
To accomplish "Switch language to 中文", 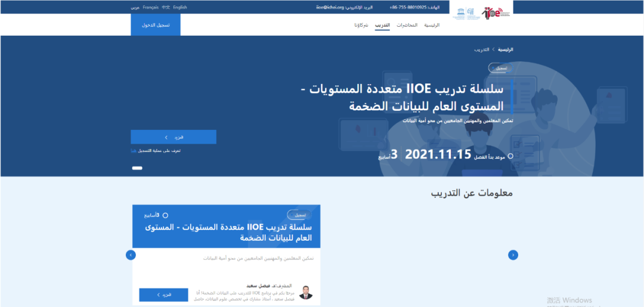I will (166, 7).
